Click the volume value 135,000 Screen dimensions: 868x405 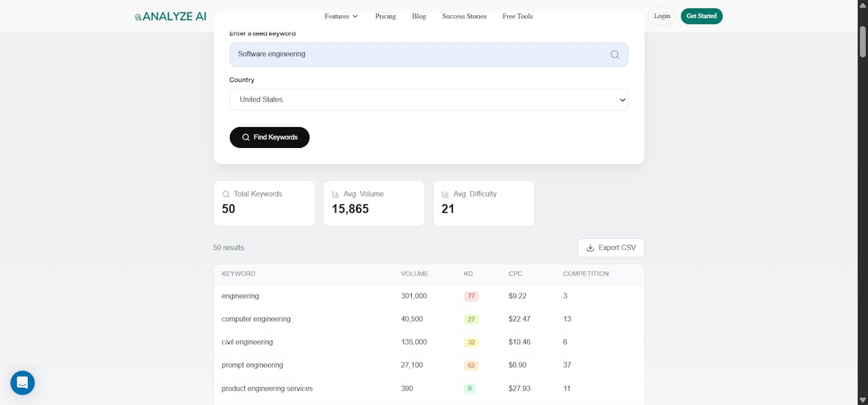coord(414,342)
